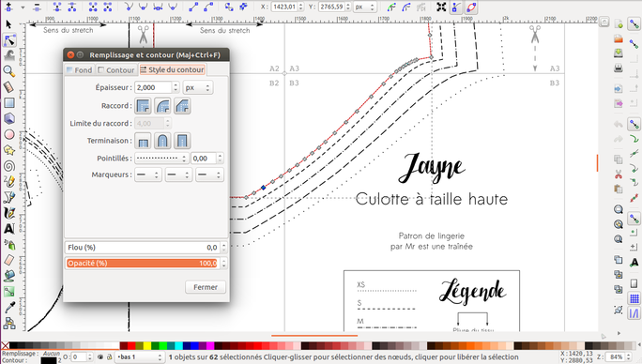Activate the Zoom magnifier tool
Screen dimensions: 642x364
coord(8,71)
